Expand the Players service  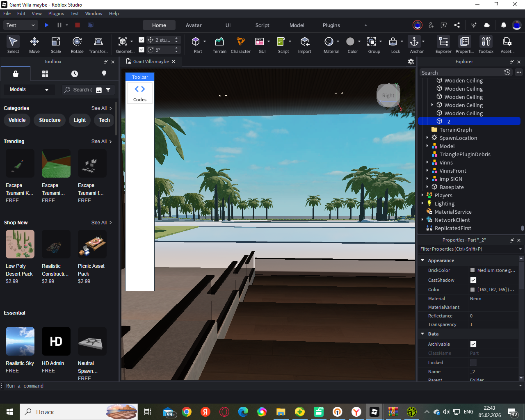422,195
